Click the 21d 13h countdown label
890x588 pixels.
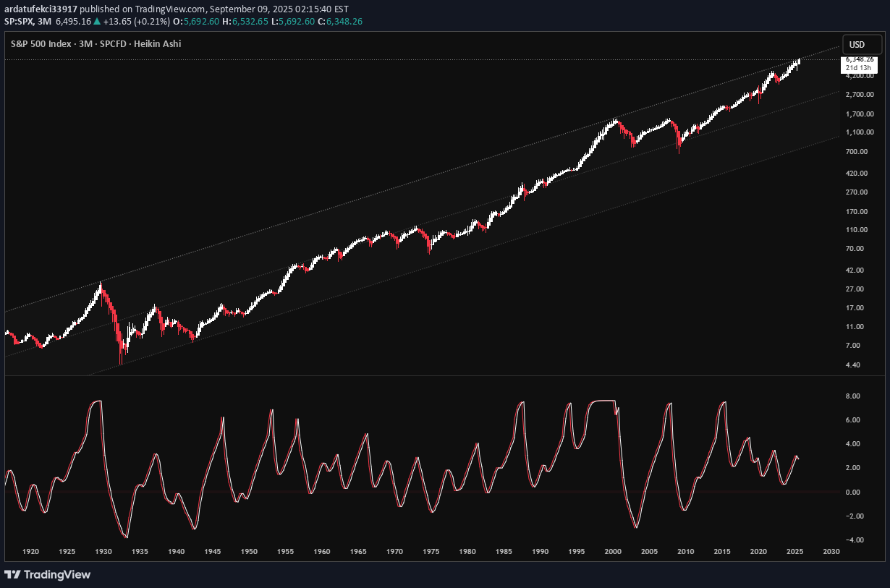(860, 67)
